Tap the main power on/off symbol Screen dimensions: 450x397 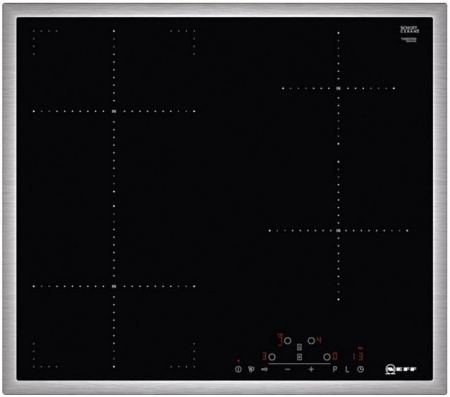pyautogui.click(x=238, y=369)
